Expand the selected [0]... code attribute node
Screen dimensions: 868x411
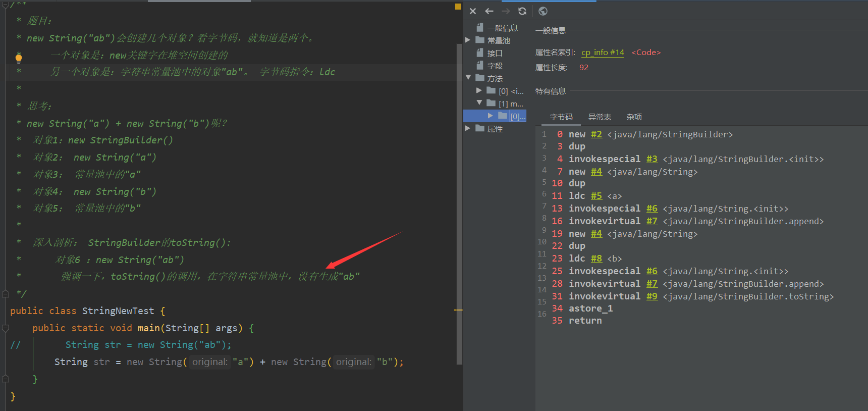490,116
